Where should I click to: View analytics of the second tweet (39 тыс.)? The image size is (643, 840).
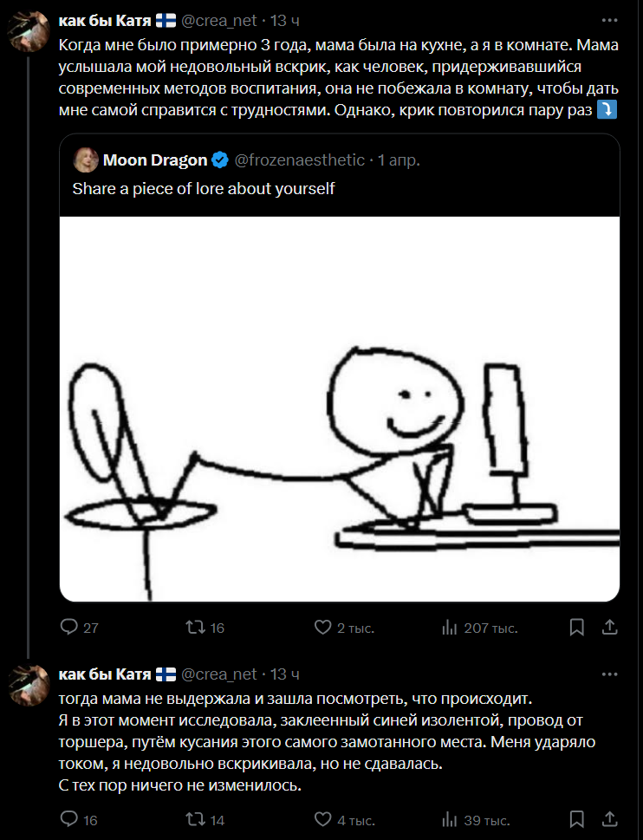coord(450,819)
